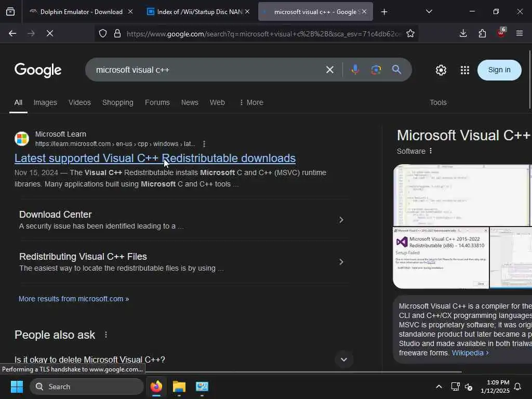
Task: Open Latest supported Visual C++ Redistributable downloads
Action: [x=155, y=158]
